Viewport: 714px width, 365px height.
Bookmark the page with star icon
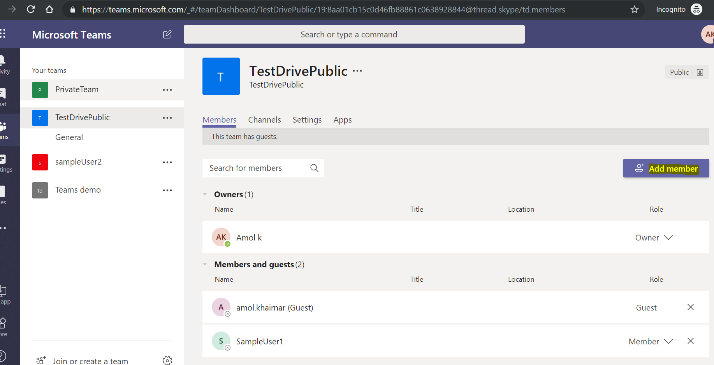(634, 9)
